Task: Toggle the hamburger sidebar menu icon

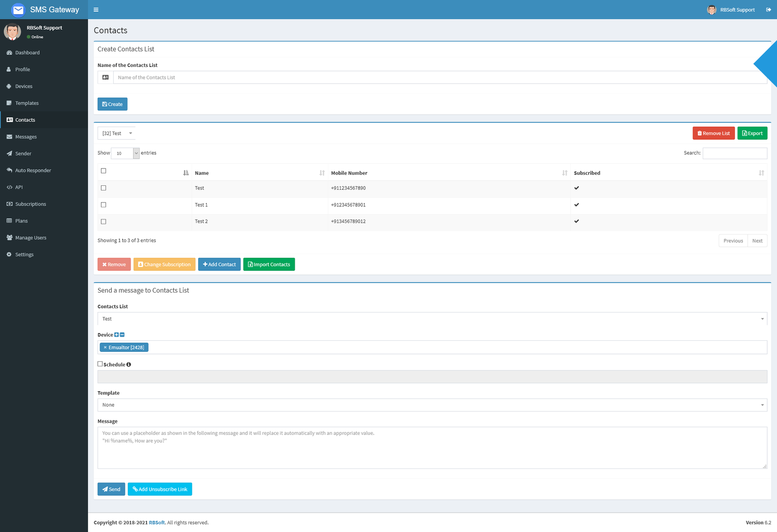Action: (96, 10)
